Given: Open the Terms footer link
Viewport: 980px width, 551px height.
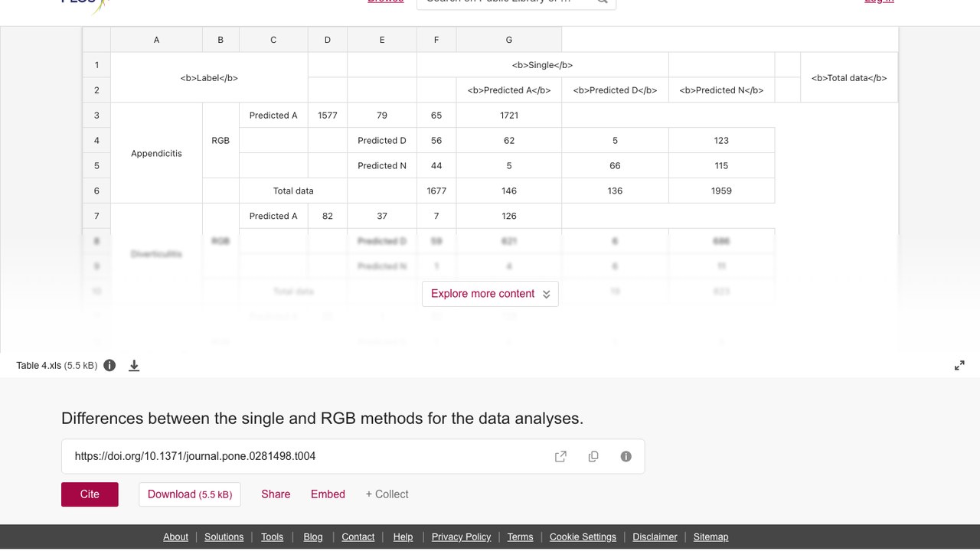Looking at the screenshot, I should (x=520, y=537).
